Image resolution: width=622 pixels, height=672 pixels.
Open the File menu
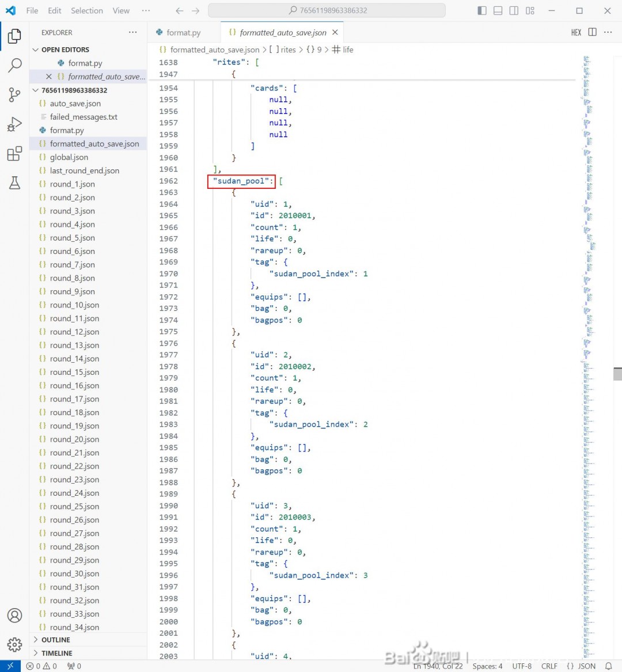pyautogui.click(x=32, y=11)
